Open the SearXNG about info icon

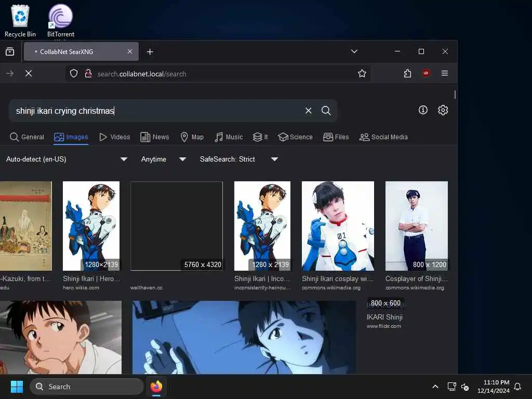click(x=423, y=110)
